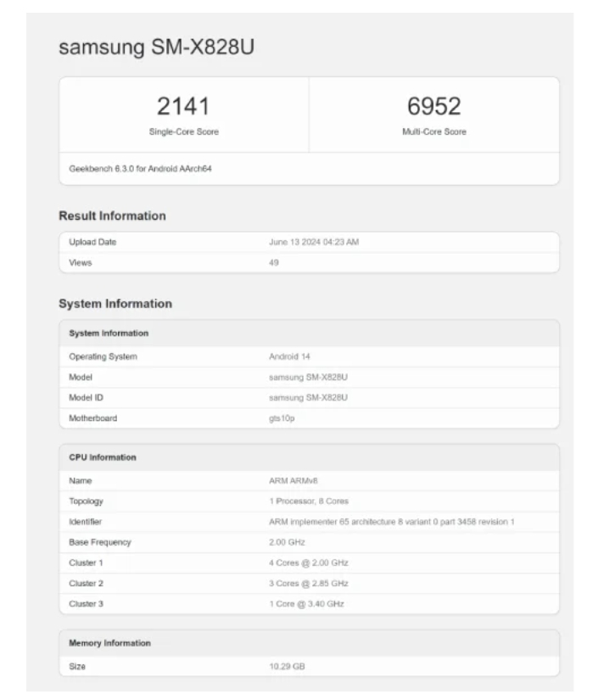Click the CPU Name row label
This screenshot has width=598, height=700.
coord(81,481)
